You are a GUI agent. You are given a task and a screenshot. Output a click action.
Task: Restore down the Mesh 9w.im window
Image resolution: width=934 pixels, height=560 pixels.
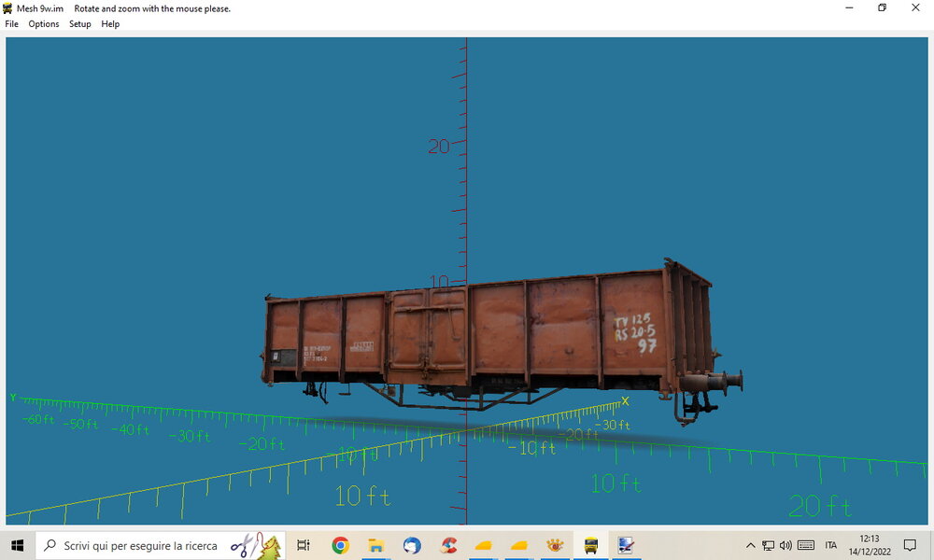click(x=883, y=8)
